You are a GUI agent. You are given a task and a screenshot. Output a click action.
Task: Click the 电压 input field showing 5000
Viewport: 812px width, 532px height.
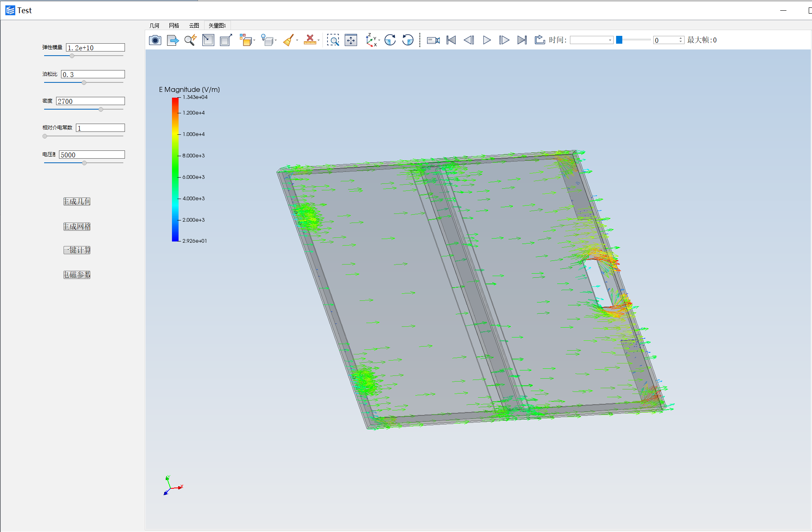click(x=92, y=155)
